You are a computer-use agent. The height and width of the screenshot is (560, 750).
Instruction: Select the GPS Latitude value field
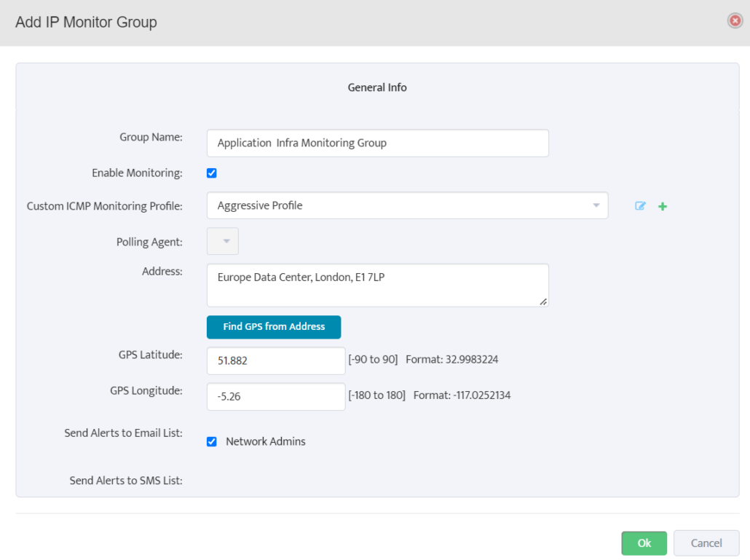(275, 360)
